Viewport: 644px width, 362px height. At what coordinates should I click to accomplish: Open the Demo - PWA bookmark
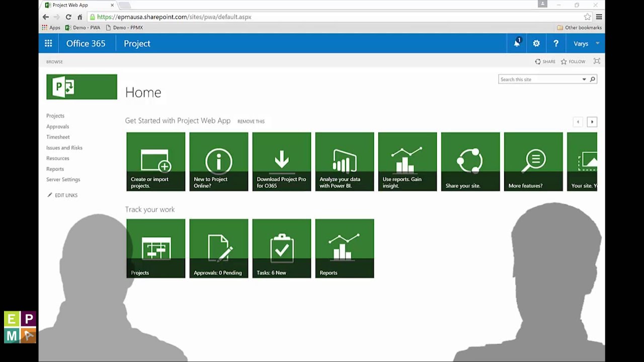[x=83, y=28]
